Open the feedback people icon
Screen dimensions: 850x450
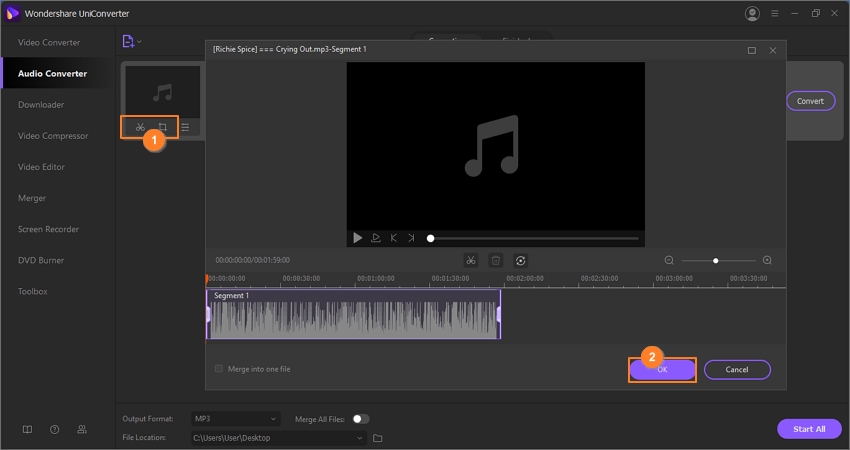coord(82,429)
